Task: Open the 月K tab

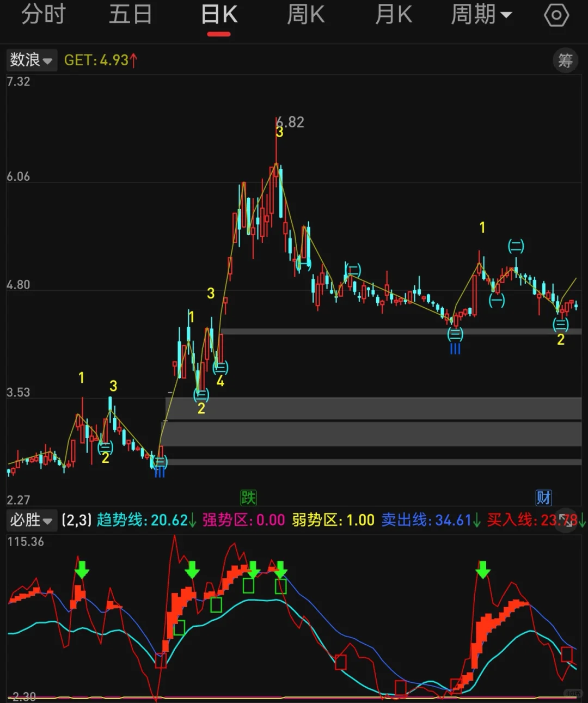Action: 394,15
